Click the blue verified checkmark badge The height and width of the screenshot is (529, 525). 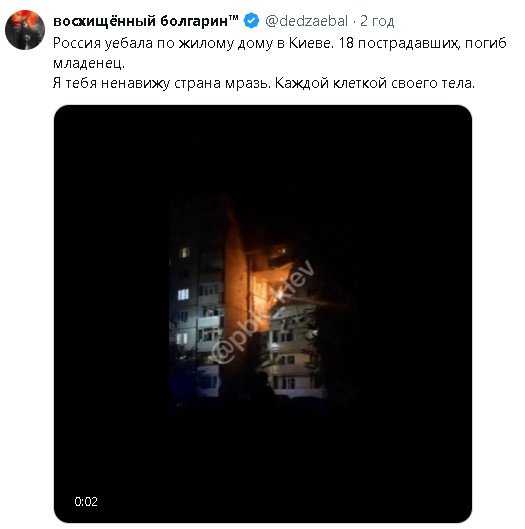[251, 21]
